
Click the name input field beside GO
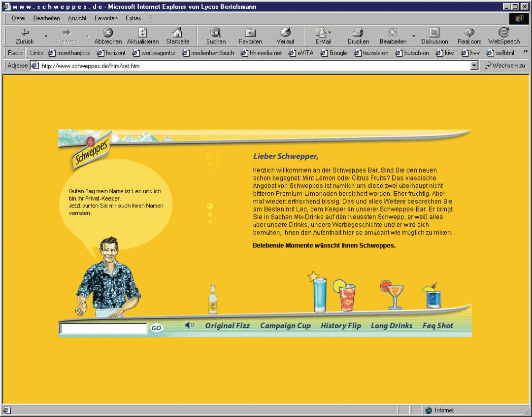pyautogui.click(x=103, y=328)
